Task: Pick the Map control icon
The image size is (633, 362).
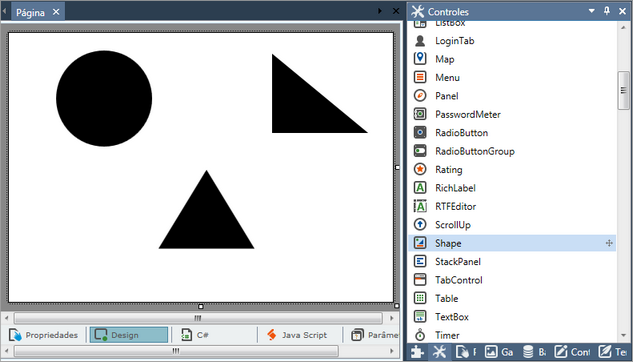Action: coord(420,59)
